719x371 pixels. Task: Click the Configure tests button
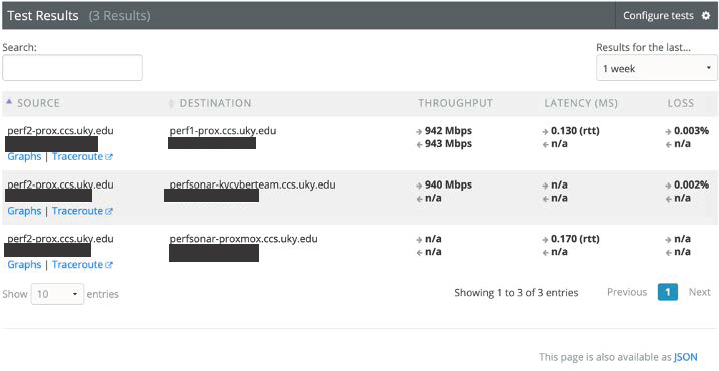point(666,16)
